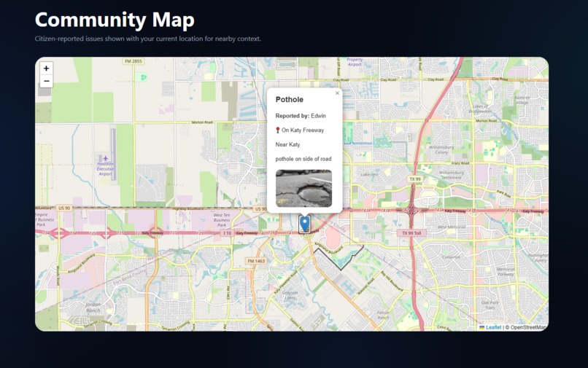Viewport: 588px width, 368px height.
Task: Click the 'Near Katy' text
Action: (287, 144)
